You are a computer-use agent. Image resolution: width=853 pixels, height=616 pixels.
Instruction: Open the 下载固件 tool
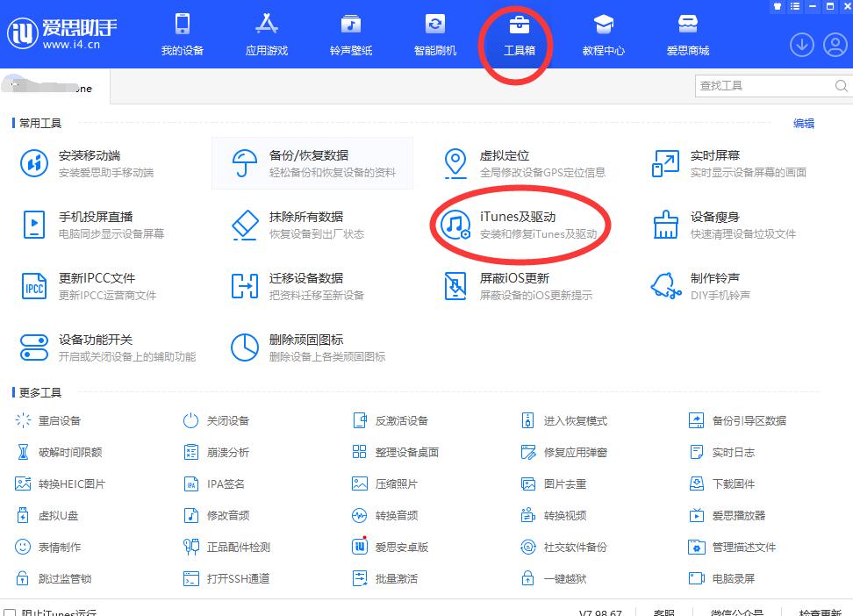click(x=722, y=483)
